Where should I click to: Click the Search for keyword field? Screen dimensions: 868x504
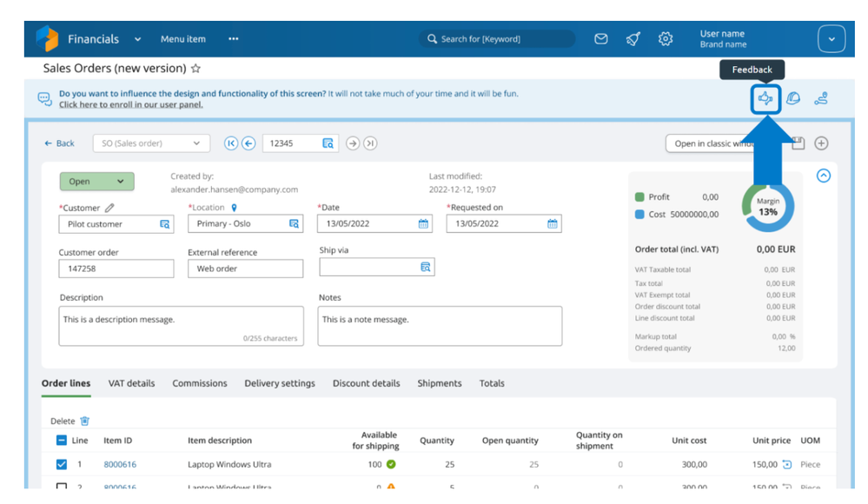pos(498,39)
